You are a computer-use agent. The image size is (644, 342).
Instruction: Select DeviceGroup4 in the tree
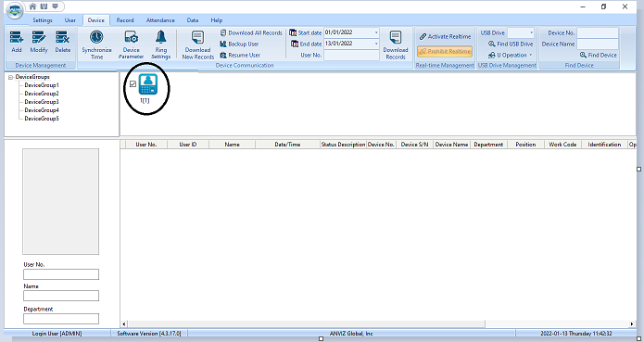42,110
